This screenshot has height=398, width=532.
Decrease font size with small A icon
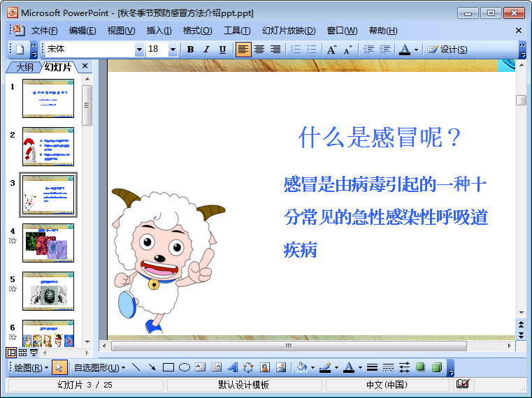click(x=347, y=50)
